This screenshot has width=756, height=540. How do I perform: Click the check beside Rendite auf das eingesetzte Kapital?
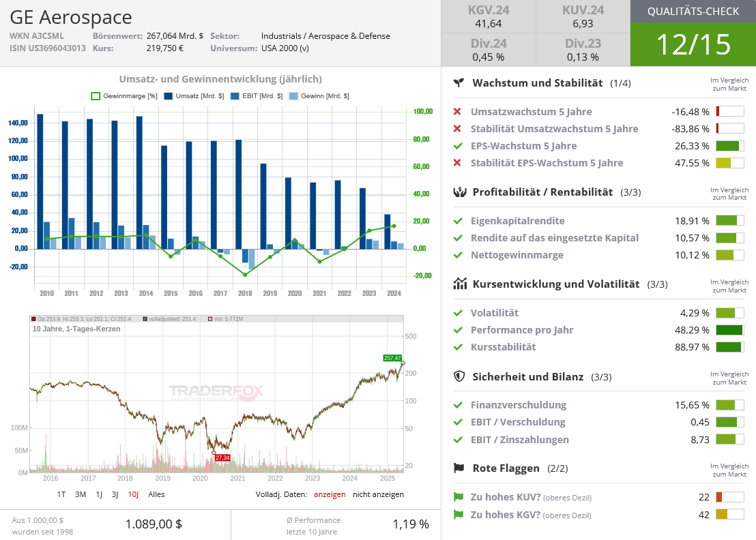458,238
